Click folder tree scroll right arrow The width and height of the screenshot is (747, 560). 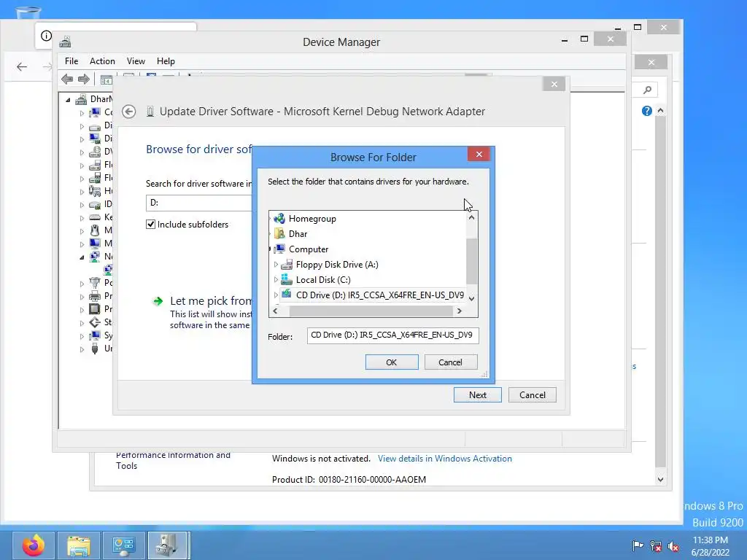(460, 311)
